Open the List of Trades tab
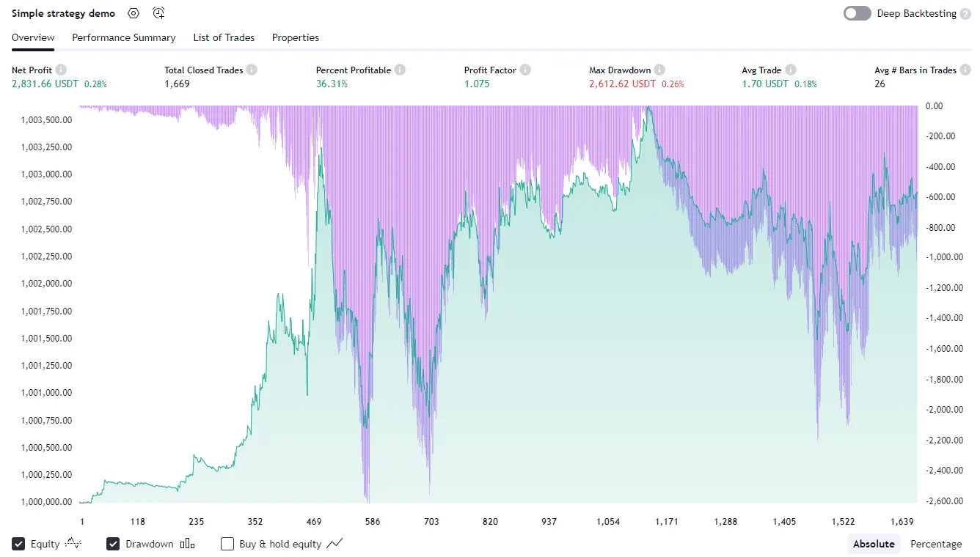 [224, 37]
